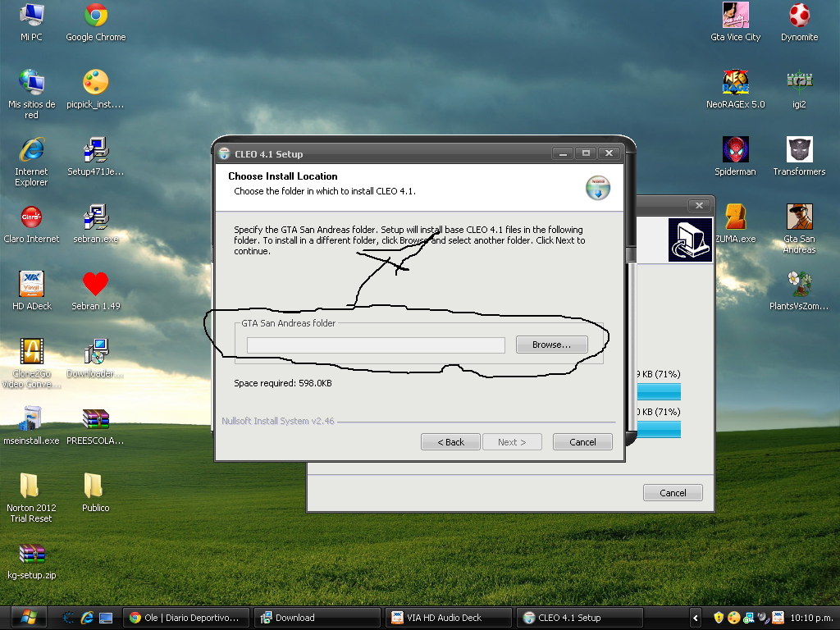Select the Downloader desktop icon
Image resolution: width=840 pixels, height=630 pixels.
96,358
